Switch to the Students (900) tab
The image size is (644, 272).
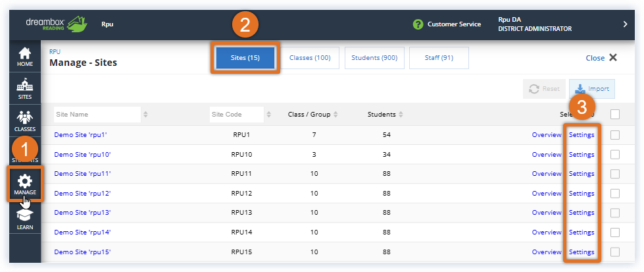coord(374,57)
